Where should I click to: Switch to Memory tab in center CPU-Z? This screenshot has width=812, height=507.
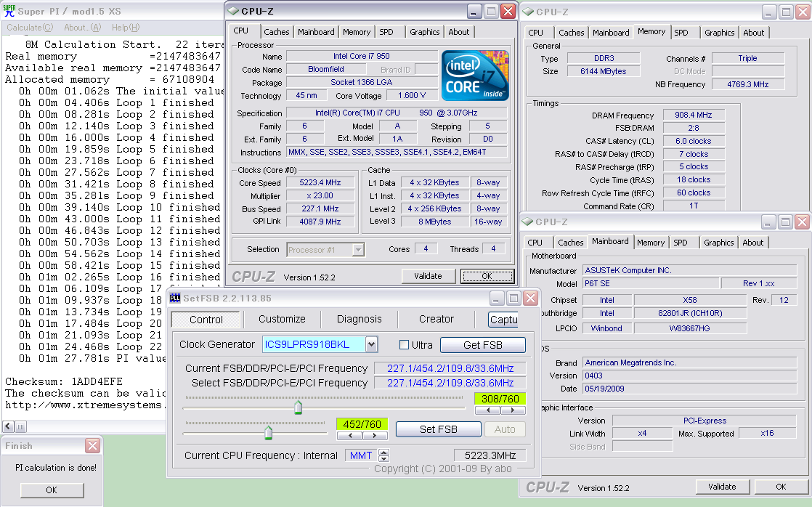pos(357,31)
